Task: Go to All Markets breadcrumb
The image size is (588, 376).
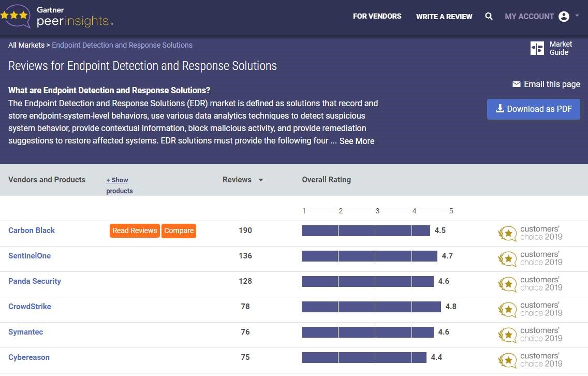Action: pyautogui.click(x=26, y=45)
